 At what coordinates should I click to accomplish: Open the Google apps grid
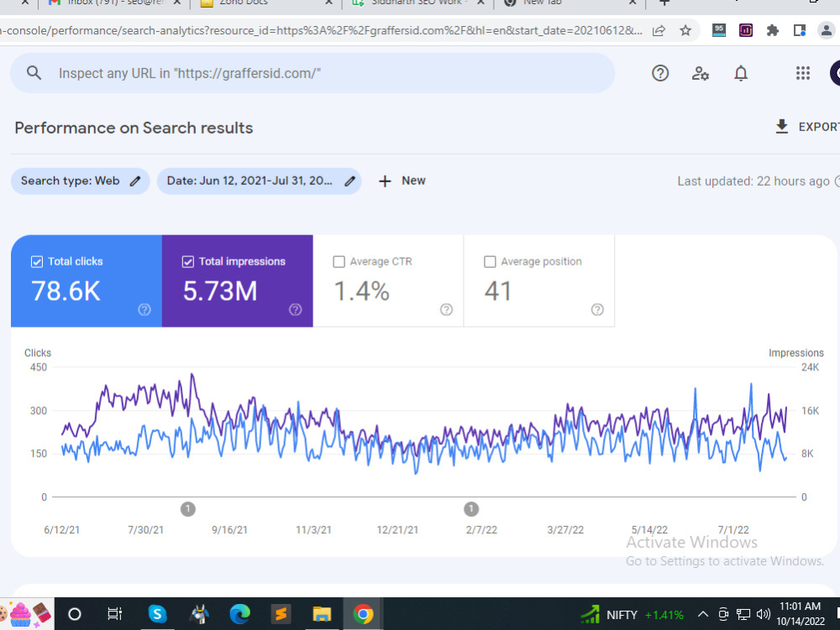[802, 73]
